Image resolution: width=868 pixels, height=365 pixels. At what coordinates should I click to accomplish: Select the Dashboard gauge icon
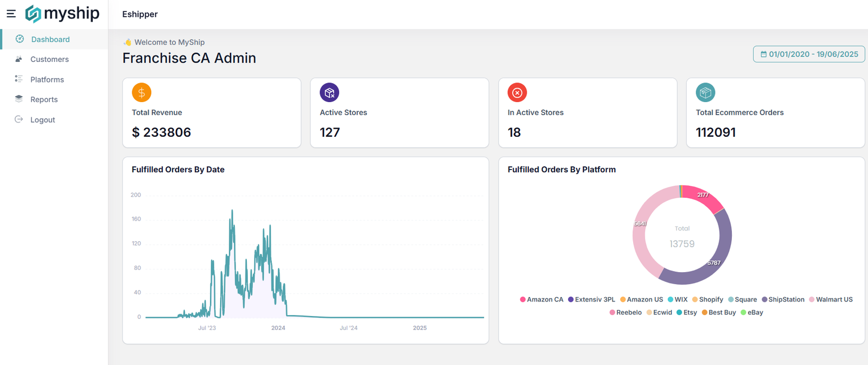coord(20,39)
